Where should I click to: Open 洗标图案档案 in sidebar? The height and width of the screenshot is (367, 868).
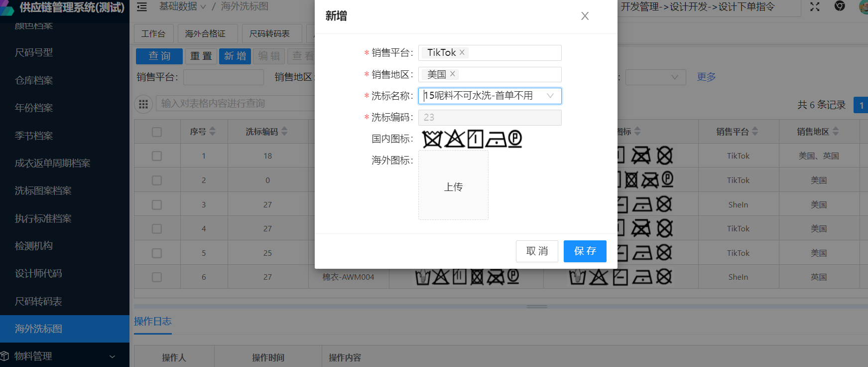[43, 190]
